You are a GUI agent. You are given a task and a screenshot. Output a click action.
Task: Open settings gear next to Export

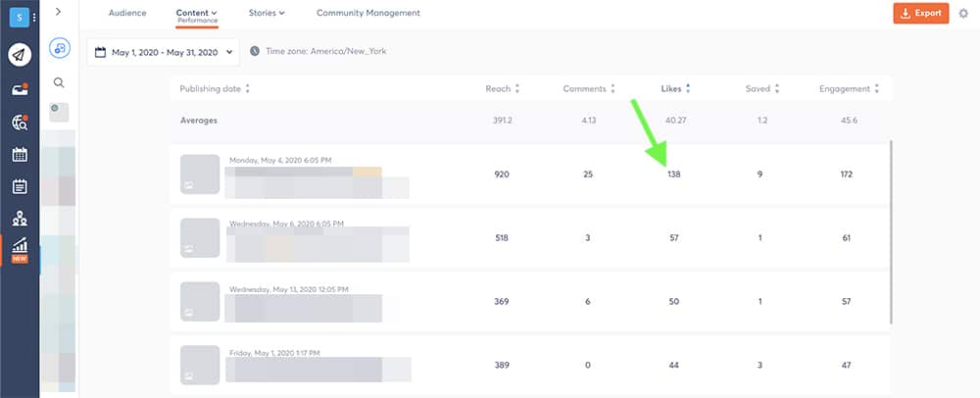962,14
